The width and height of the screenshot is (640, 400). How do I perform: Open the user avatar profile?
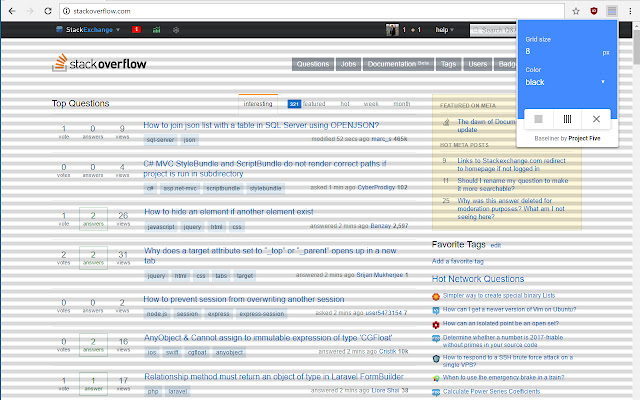[x=392, y=30]
